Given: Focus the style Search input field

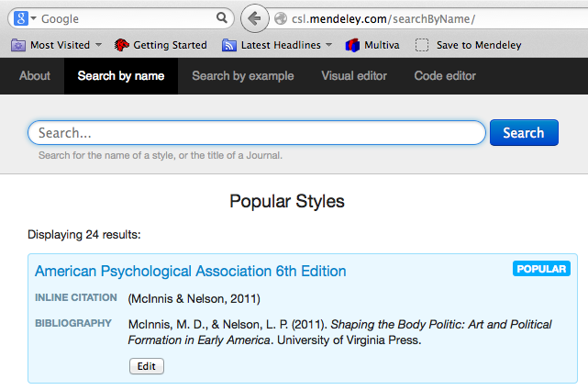Looking at the screenshot, I should 256,133.
